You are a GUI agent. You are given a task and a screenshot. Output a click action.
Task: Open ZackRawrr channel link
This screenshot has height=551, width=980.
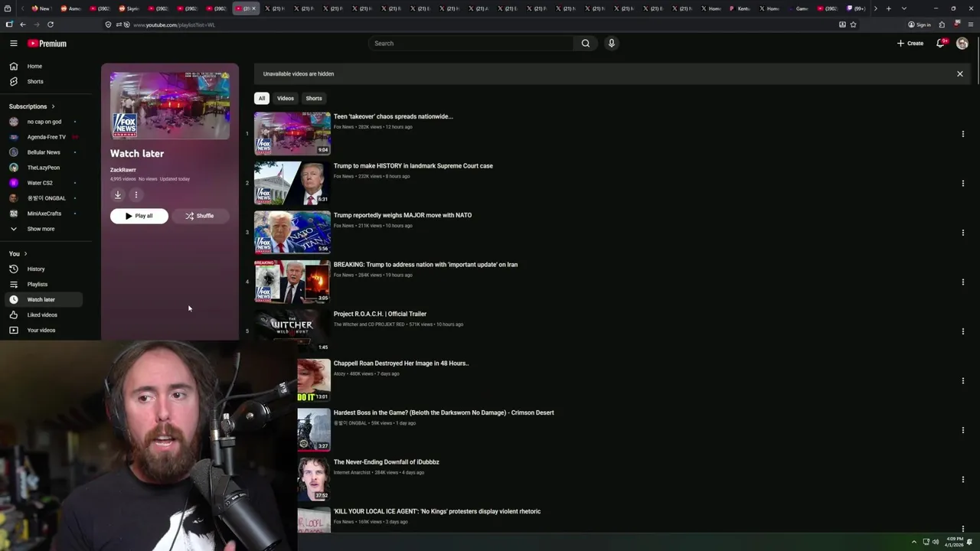pos(123,170)
